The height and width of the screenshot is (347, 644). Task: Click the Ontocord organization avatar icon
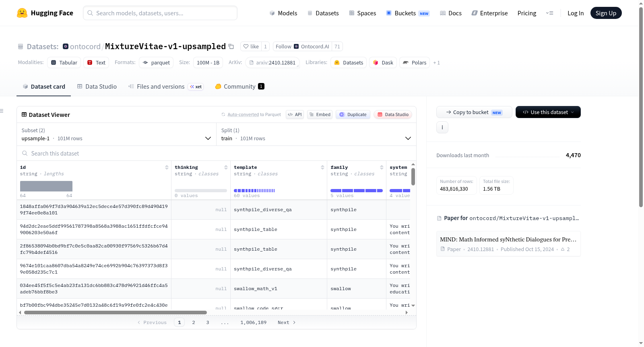tap(66, 46)
